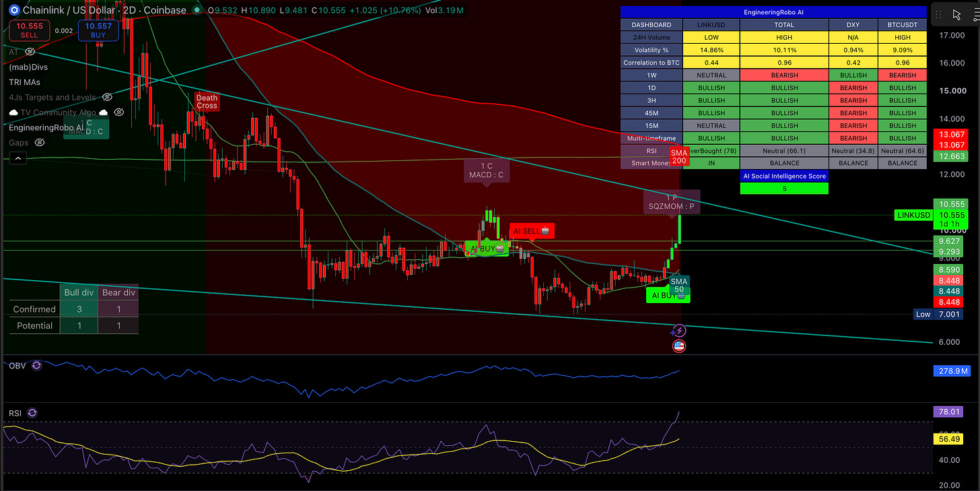
Task: Click the OBV indicator refresh icon
Action: click(x=36, y=365)
